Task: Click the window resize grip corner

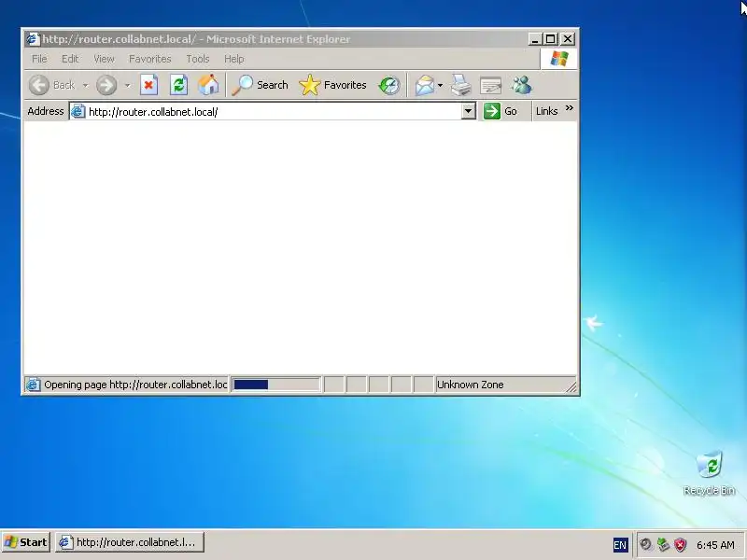Action: pos(571,386)
